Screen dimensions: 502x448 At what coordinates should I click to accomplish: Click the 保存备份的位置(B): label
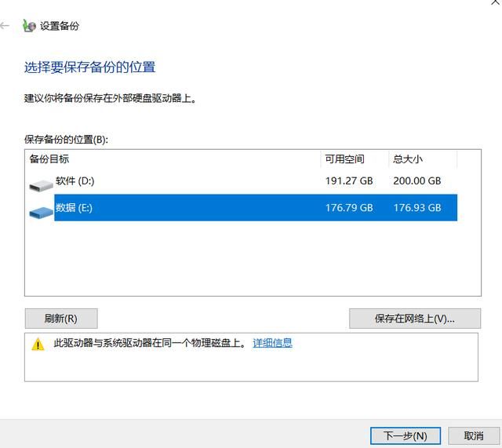66,140
